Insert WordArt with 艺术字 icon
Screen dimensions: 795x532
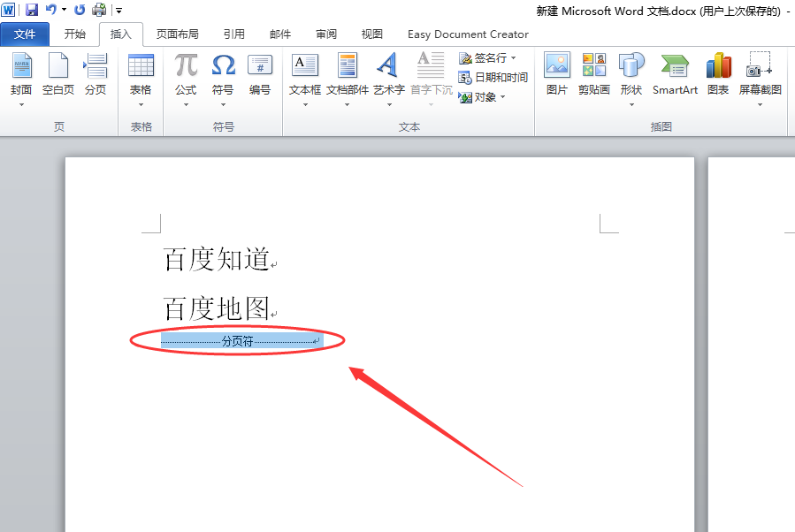tap(389, 66)
